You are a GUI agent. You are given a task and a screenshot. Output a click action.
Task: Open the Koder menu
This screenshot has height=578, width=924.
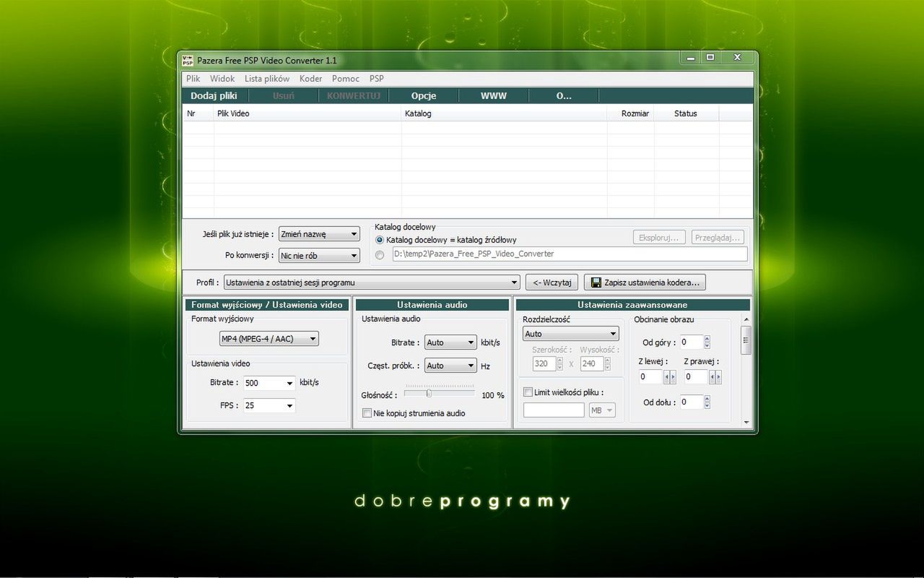pos(310,79)
